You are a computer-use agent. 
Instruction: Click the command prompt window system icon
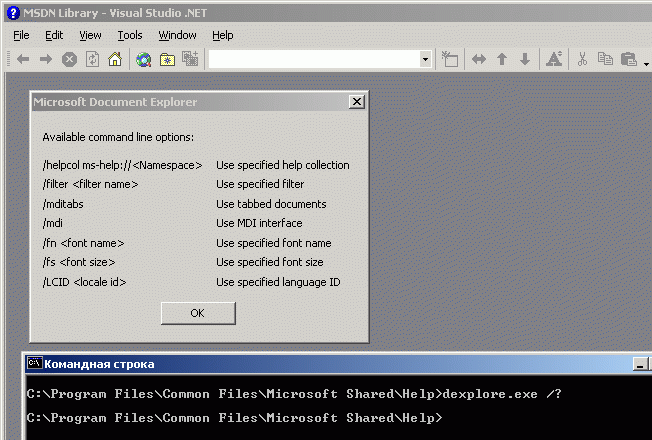coord(35,363)
